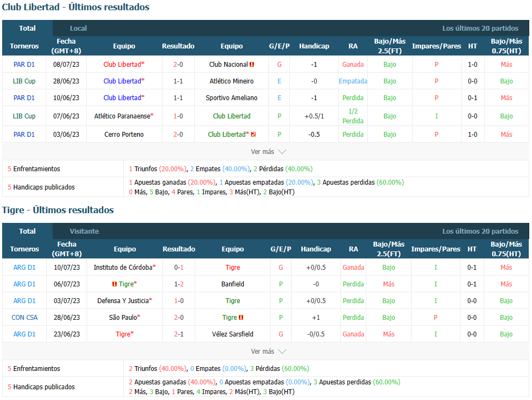Click 0-1 result in Instituto de Córdoba row

pos(179,268)
